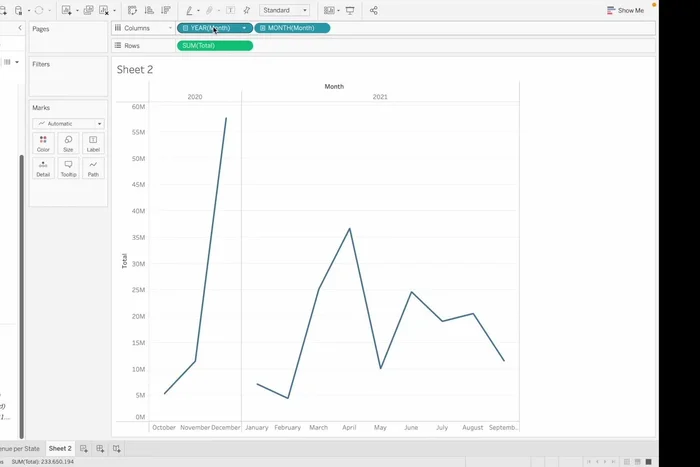Image resolution: width=700 pixels, height=467 pixels.
Task: Expand the Show/hide cards dropdown arrow
Action: coord(338,10)
